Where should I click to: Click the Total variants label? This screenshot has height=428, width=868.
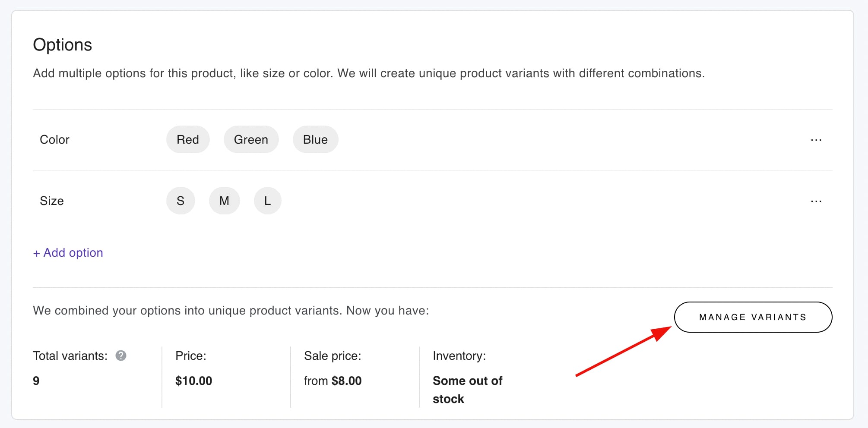click(x=70, y=356)
